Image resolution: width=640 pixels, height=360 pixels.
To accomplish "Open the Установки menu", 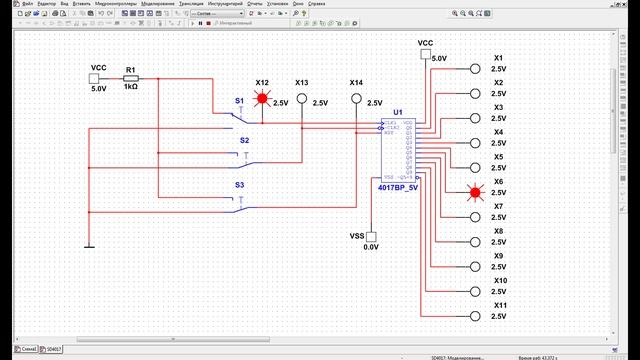I will (277, 4).
